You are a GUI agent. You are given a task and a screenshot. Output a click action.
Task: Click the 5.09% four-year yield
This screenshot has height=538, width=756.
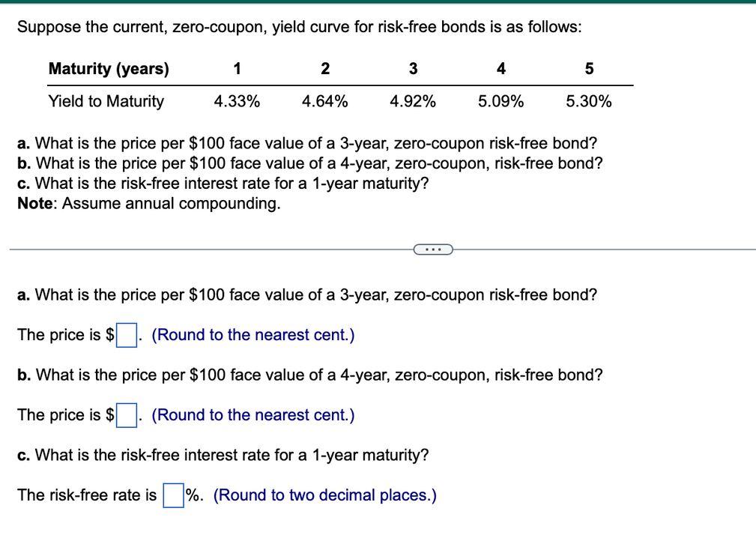pos(500,100)
